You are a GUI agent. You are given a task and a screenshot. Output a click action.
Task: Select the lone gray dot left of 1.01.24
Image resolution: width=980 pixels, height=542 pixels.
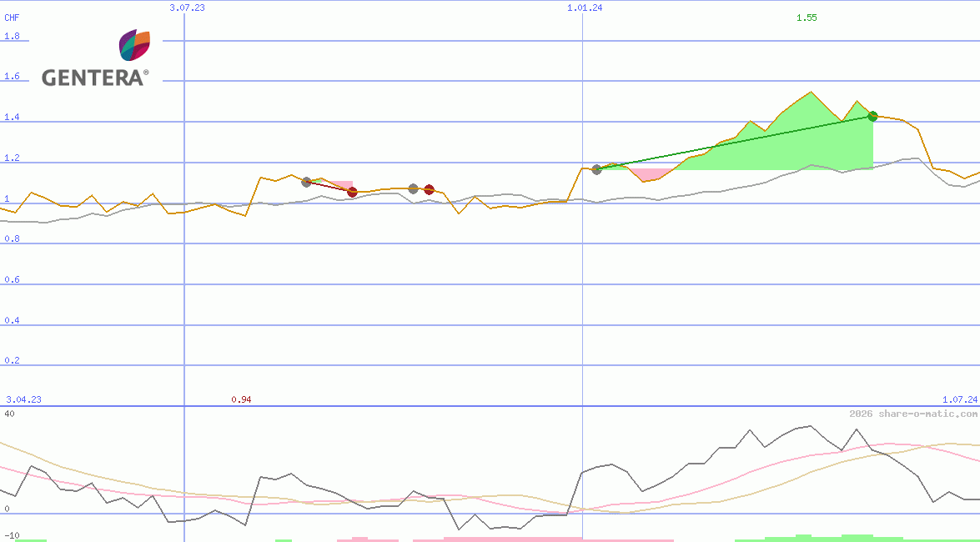[414, 189]
